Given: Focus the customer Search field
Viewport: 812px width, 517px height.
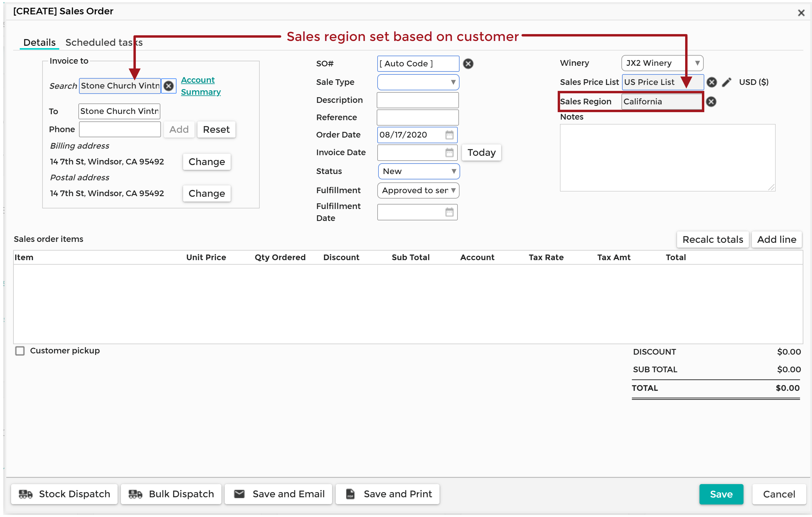Looking at the screenshot, I should 120,86.
